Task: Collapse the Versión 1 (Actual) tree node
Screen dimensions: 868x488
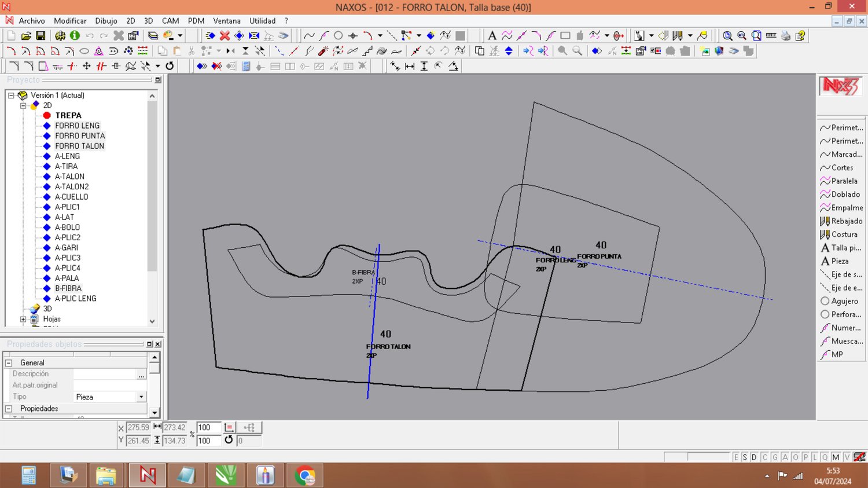Action: (11, 96)
